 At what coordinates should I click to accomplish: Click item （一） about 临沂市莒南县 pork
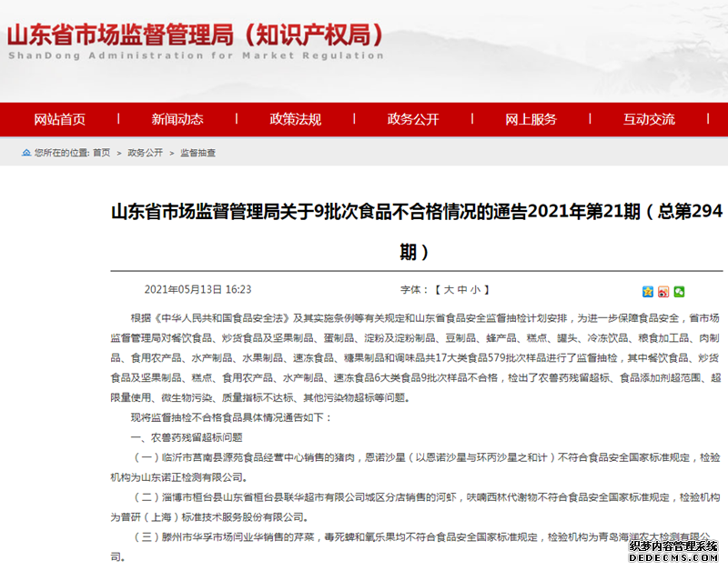(x=415, y=467)
